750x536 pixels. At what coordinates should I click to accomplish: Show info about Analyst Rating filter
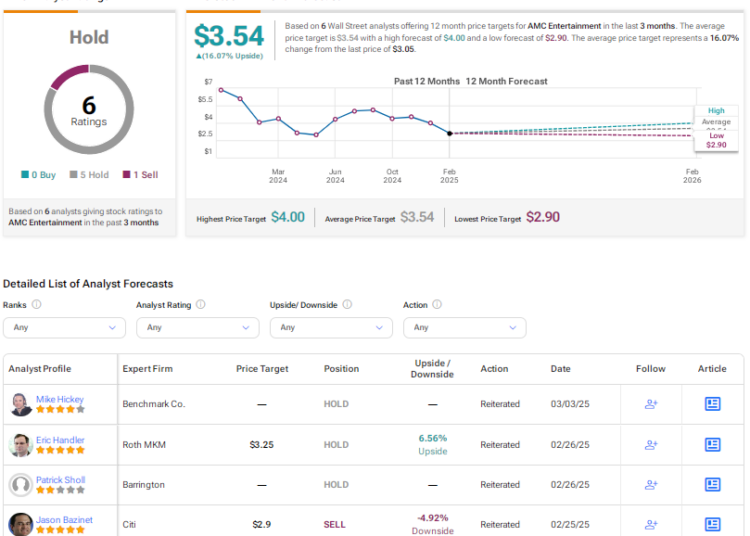pyautogui.click(x=201, y=305)
